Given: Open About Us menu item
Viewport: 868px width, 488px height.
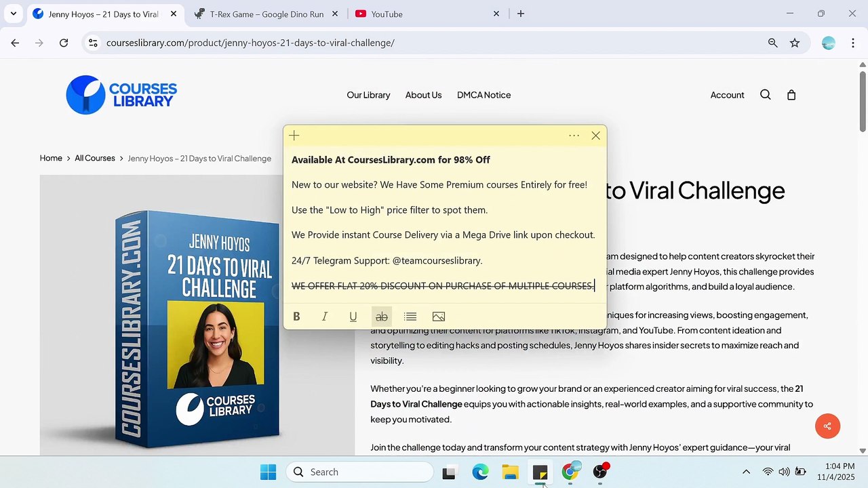Looking at the screenshot, I should (423, 95).
